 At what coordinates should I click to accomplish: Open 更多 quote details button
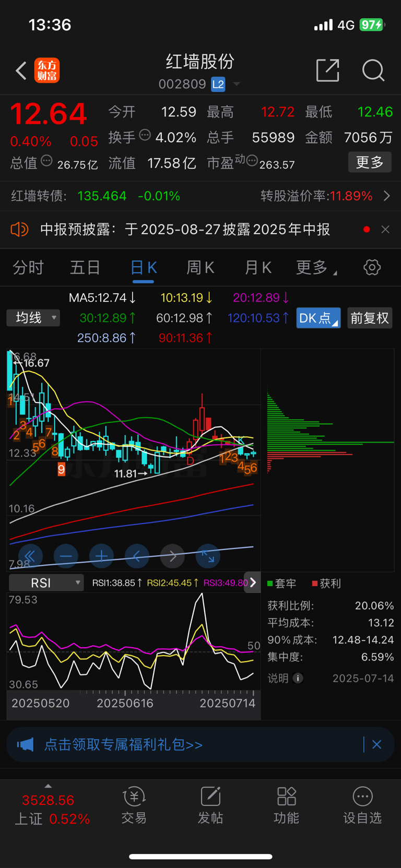click(370, 162)
